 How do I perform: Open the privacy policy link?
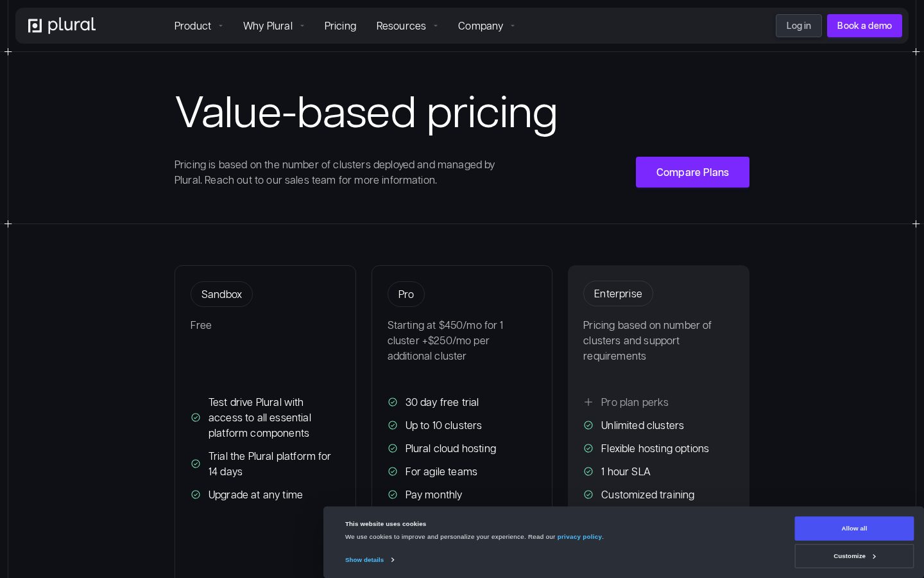(579, 537)
